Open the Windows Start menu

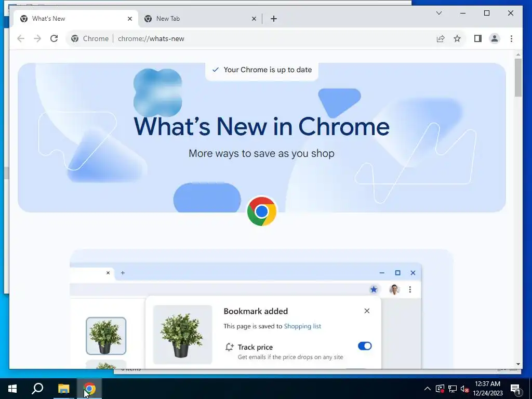12,389
